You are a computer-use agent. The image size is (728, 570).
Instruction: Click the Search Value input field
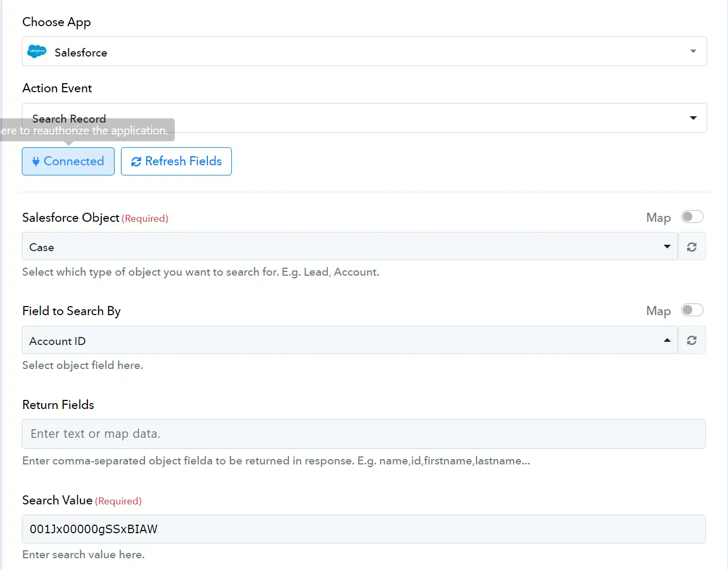click(x=363, y=529)
